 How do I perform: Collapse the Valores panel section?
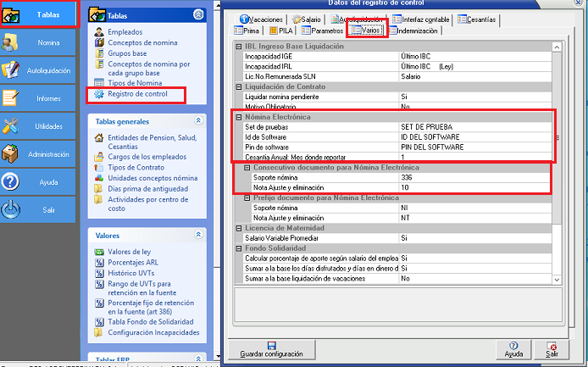click(x=198, y=235)
